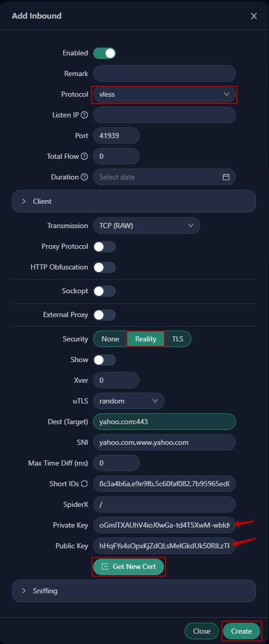Click the Total Flow info icon
Screen dimensions: 269x644
[x=84, y=156]
